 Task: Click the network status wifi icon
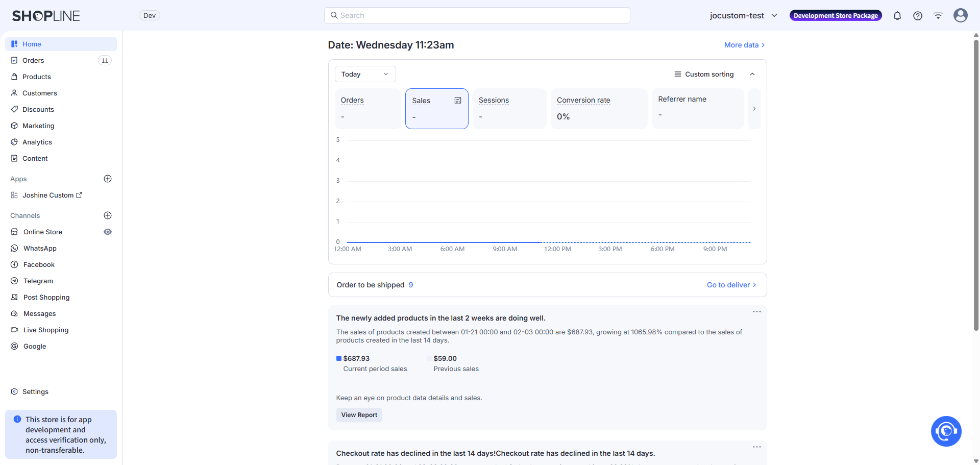pyautogui.click(x=938, y=16)
